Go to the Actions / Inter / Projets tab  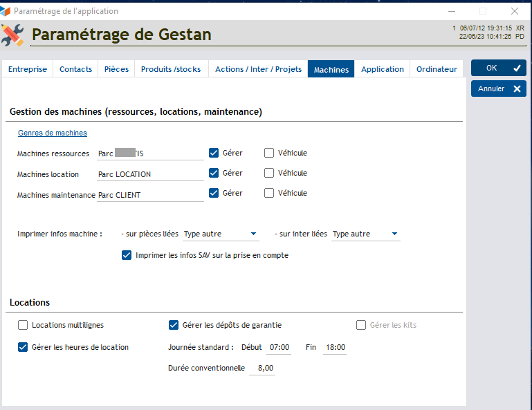[258, 69]
